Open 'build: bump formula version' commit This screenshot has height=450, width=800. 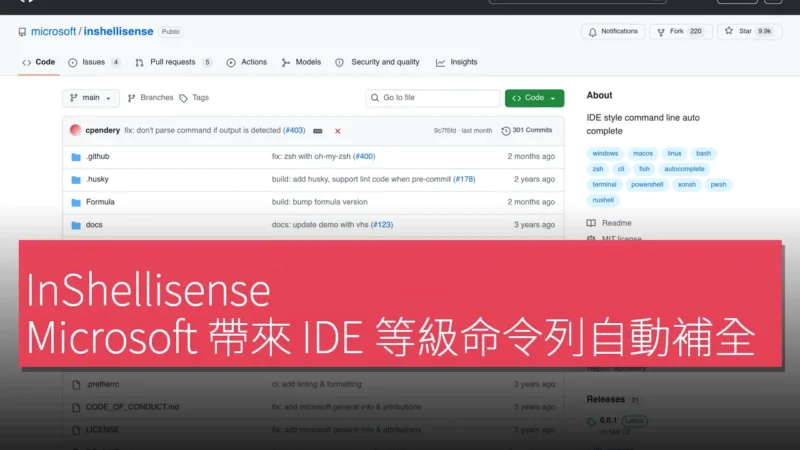[319, 202]
